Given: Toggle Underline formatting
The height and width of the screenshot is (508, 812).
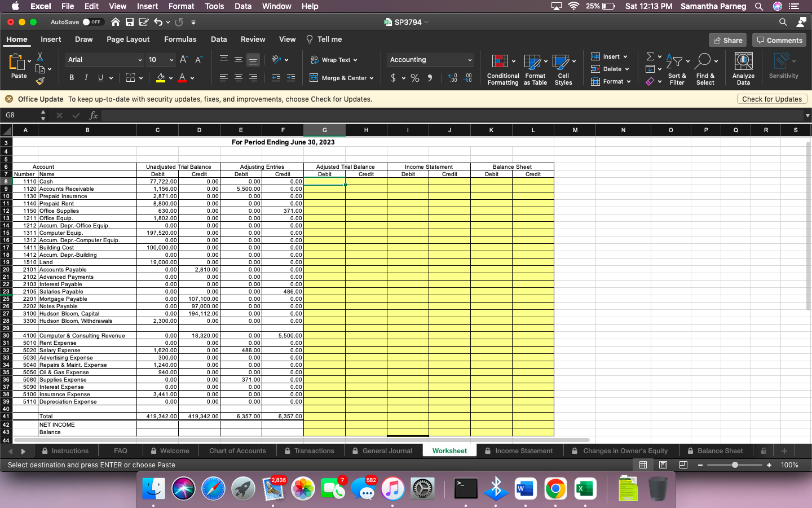Looking at the screenshot, I should click(100, 78).
